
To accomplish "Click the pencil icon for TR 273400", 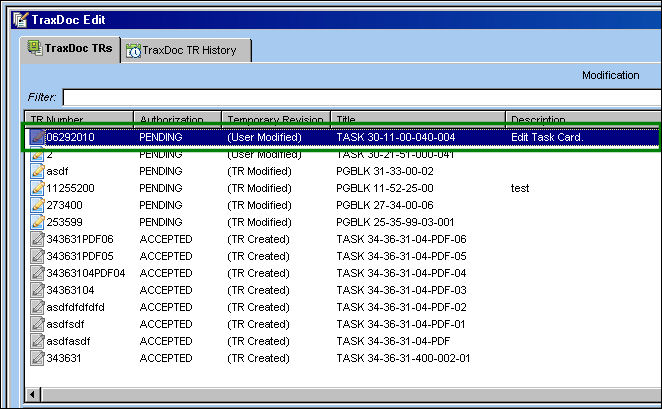I will click(x=37, y=205).
